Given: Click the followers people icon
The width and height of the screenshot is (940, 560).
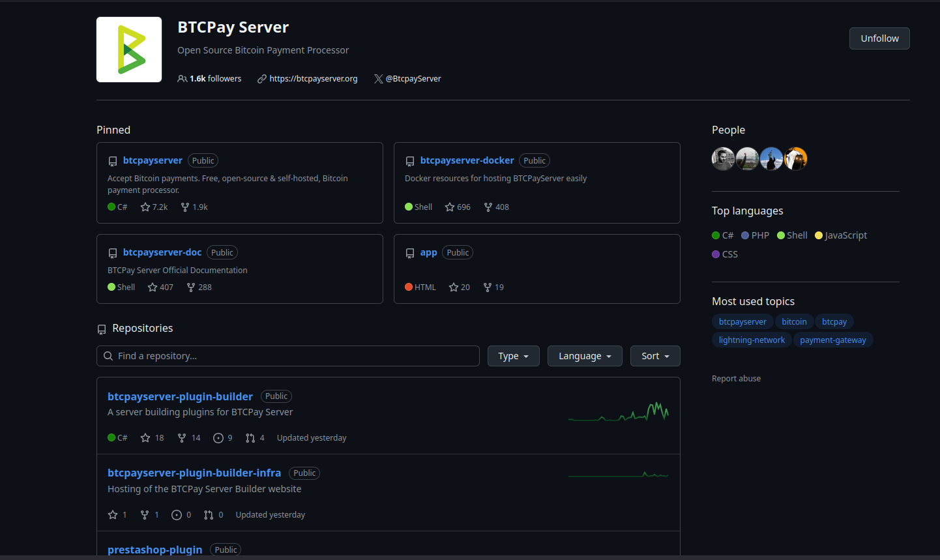Looking at the screenshot, I should click(x=183, y=79).
